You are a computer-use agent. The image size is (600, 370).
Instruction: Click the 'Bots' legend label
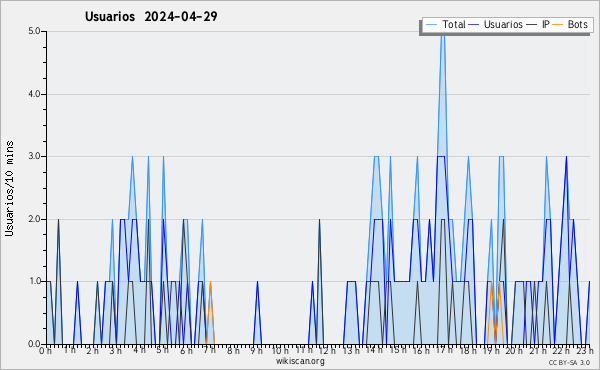(577, 24)
